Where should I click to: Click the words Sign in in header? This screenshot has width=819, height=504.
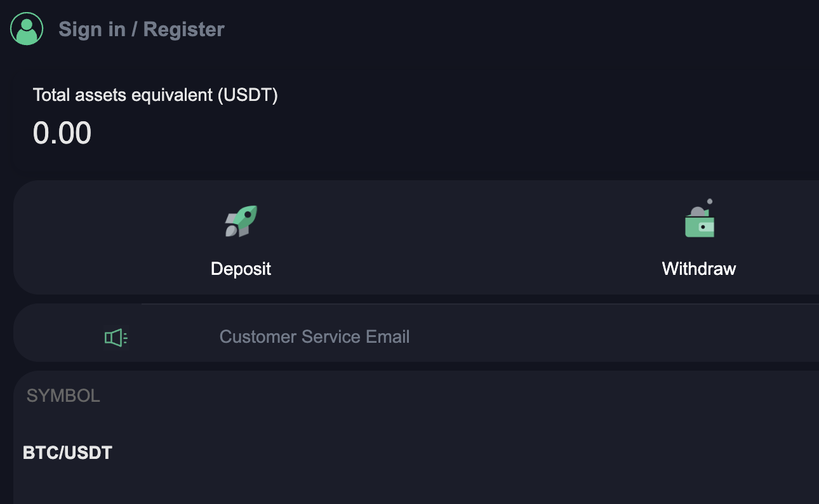pyautogui.click(x=92, y=29)
